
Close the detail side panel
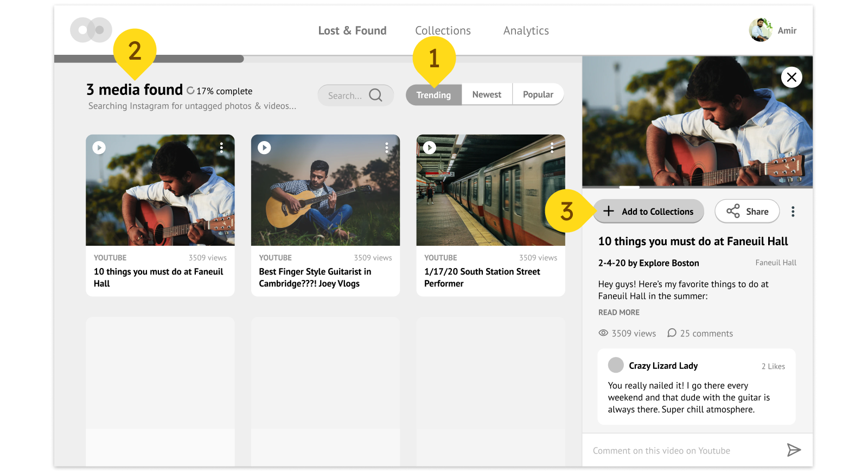pos(792,77)
